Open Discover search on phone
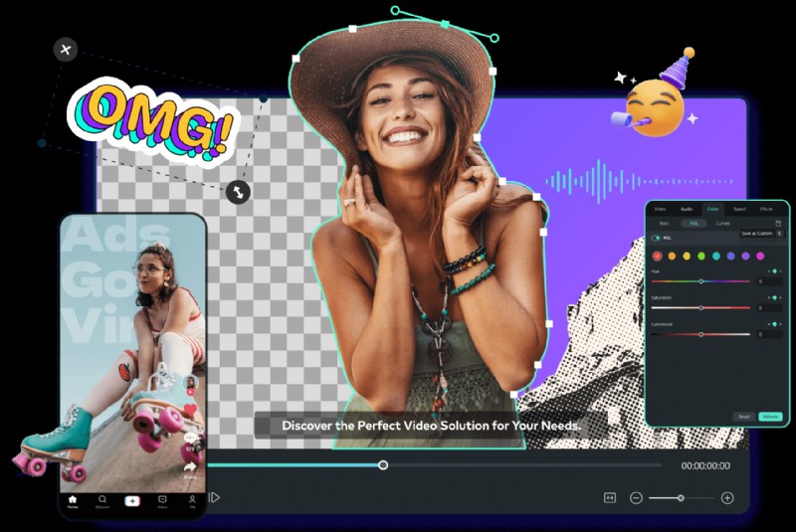Viewport: 796px width, 532px height. [102, 501]
